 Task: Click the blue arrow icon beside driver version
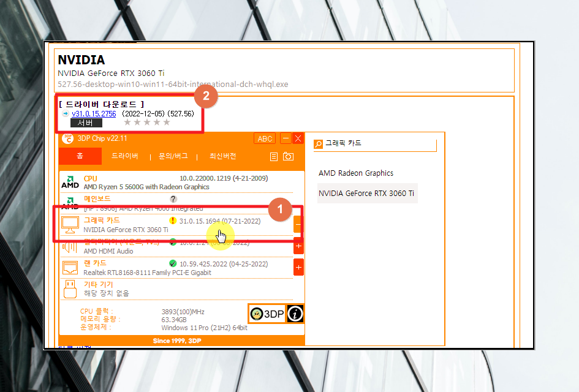pos(66,114)
